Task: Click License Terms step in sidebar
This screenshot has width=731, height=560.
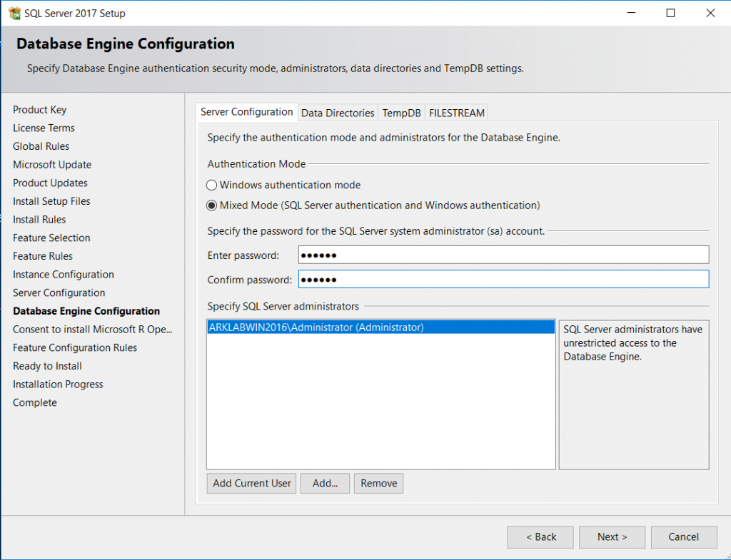Action: (44, 128)
